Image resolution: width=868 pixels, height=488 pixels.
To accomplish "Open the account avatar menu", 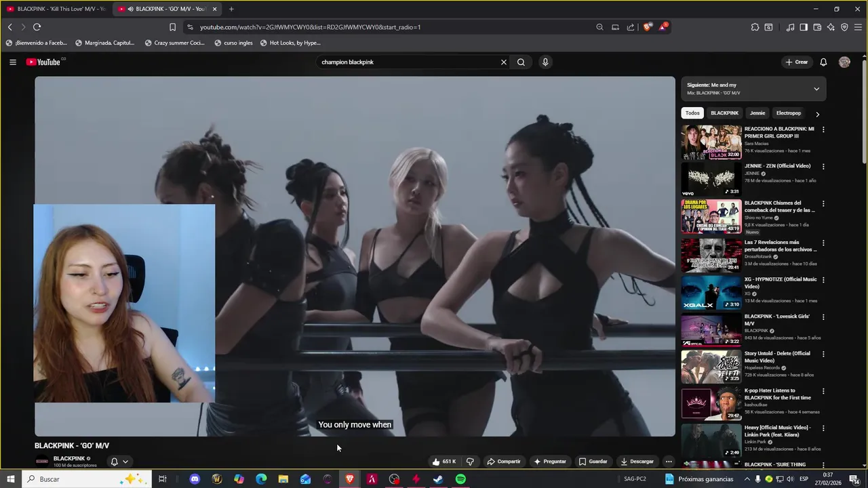I will click(844, 62).
